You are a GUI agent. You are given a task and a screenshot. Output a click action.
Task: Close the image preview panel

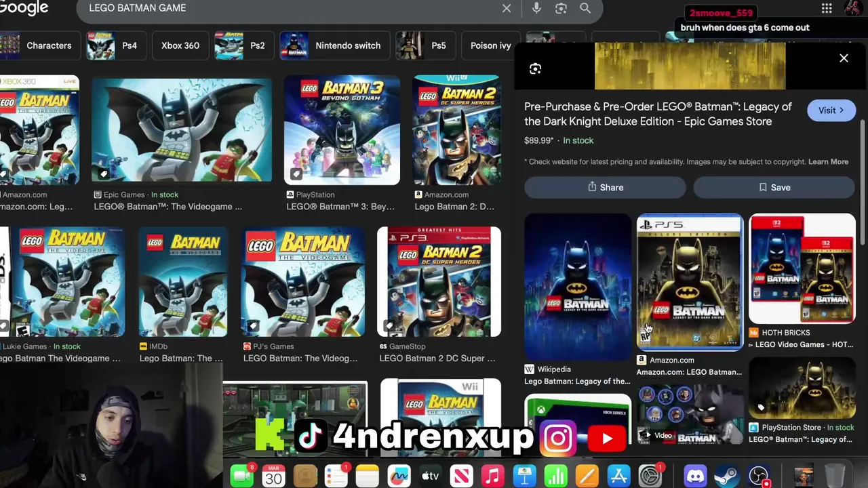tap(844, 58)
